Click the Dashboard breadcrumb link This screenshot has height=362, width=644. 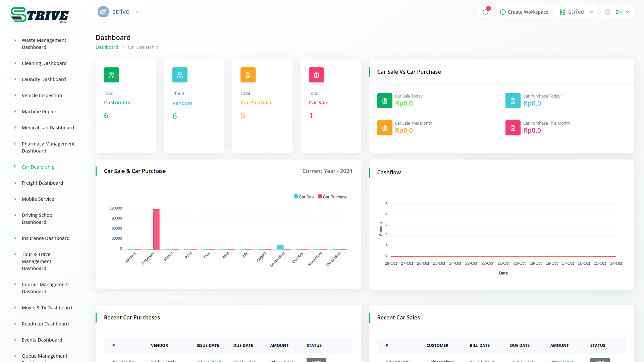[107, 47]
